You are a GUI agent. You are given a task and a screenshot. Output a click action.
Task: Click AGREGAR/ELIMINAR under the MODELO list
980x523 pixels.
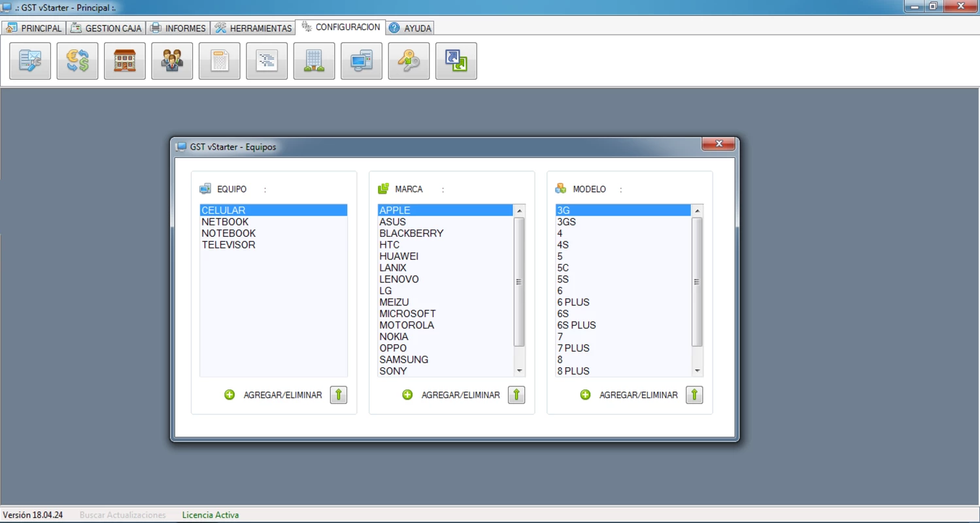(638, 395)
